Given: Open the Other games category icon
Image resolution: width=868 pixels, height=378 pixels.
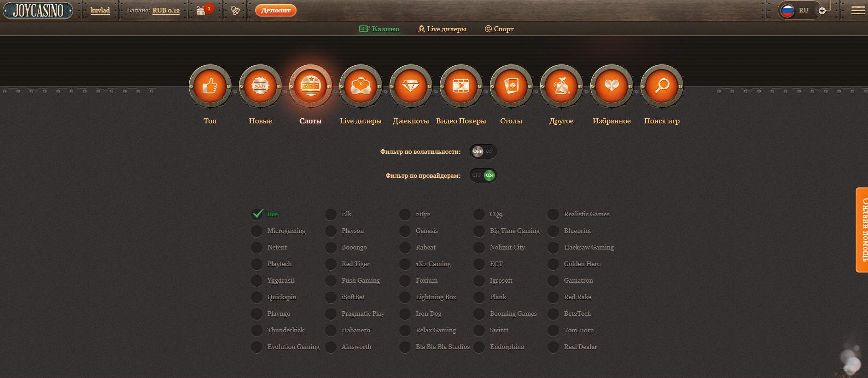Looking at the screenshot, I should pyautogui.click(x=561, y=86).
